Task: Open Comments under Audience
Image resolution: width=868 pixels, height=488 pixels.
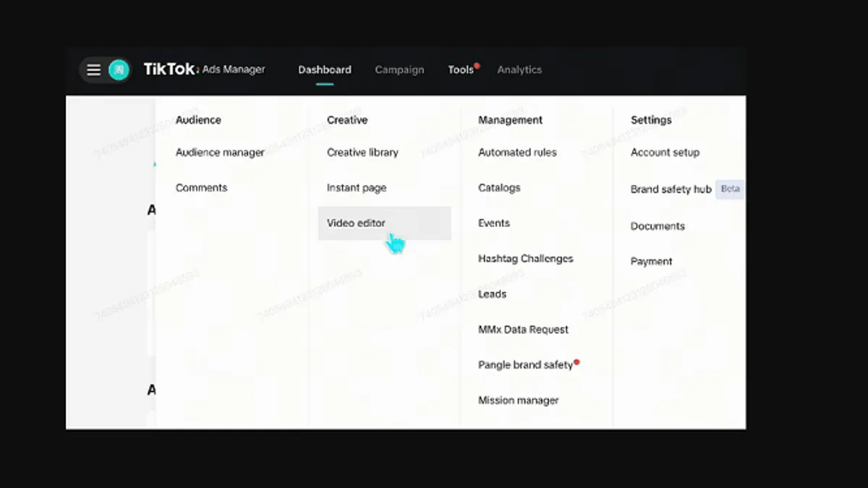Action: click(202, 188)
